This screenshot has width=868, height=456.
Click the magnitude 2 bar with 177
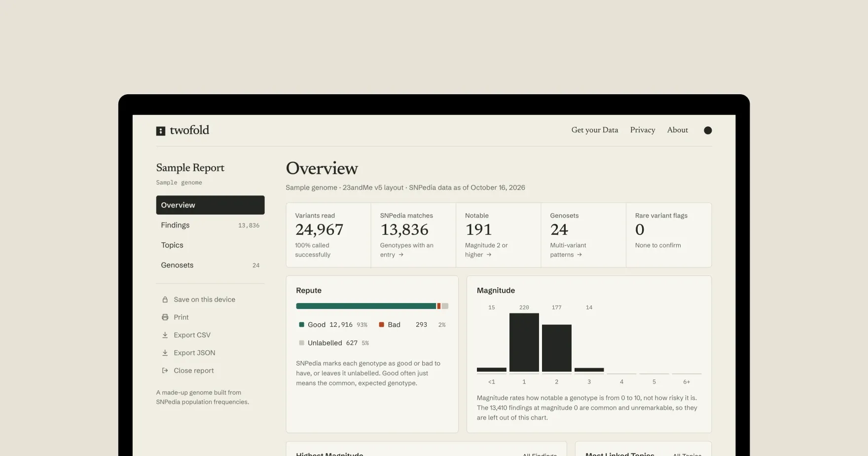point(556,348)
